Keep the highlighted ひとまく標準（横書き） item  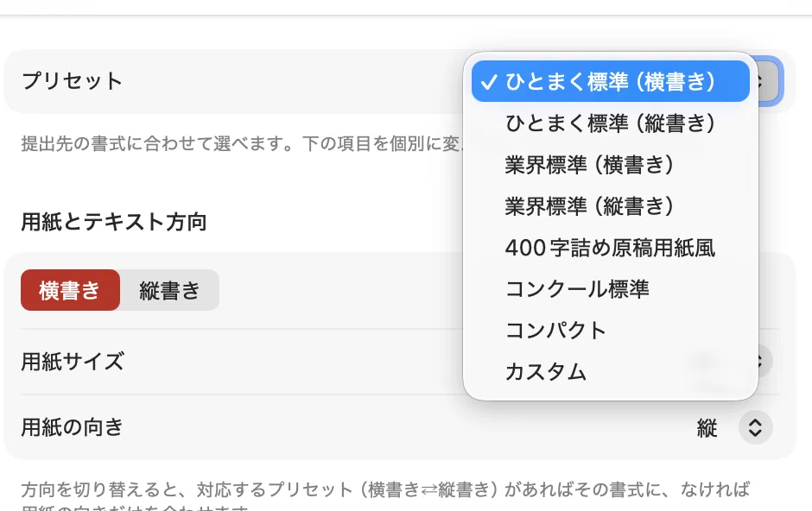pyautogui.click(x=611, y=81)
